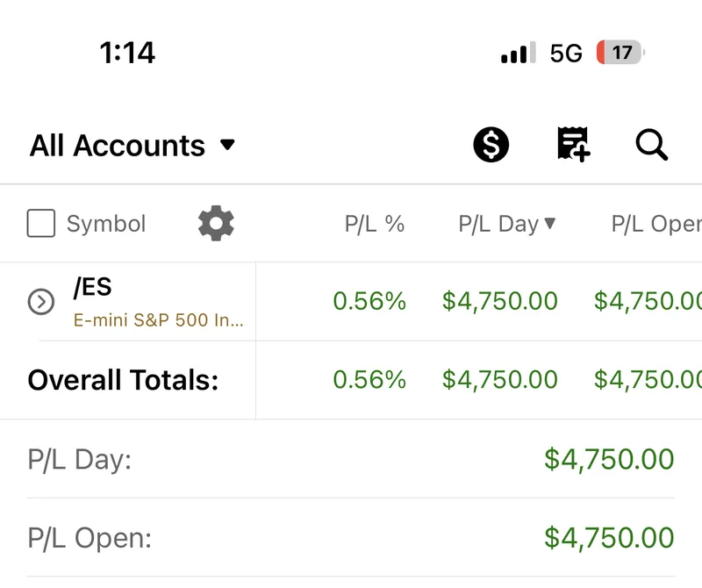Tap the 1:14 status bar clock
The image size is (702, 588).
(x=127, y=53)
